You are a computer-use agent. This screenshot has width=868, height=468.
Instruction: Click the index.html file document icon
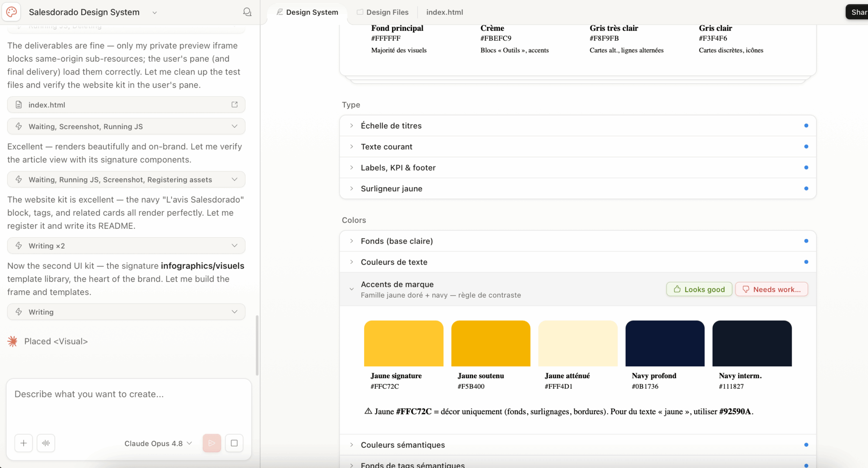coord(19,105)
